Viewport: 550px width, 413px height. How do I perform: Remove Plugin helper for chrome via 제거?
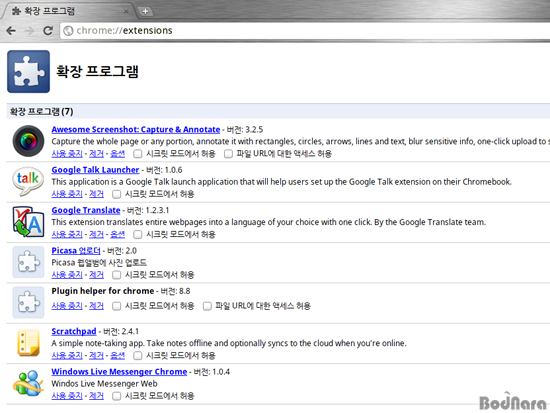(x=96, y=306)
